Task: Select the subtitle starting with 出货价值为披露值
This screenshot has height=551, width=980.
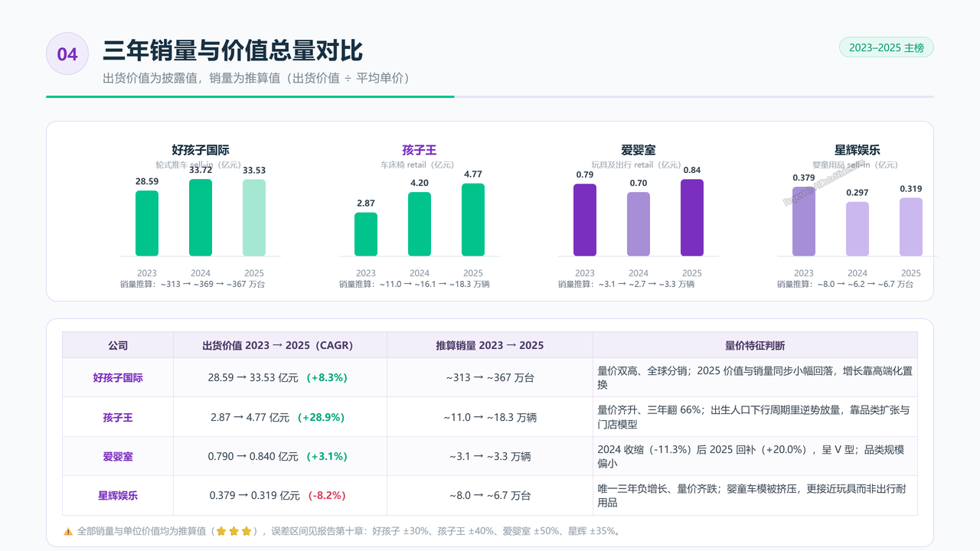Action: (x=259, y=78)
